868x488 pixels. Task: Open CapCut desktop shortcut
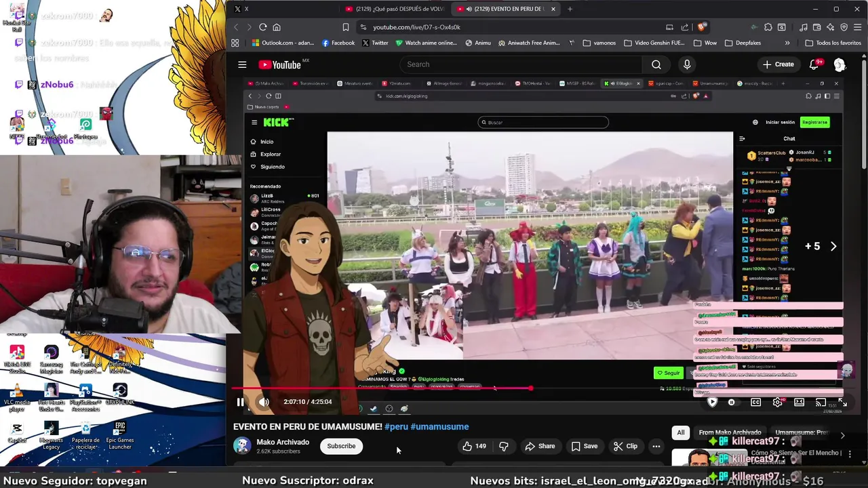point(17,432)
